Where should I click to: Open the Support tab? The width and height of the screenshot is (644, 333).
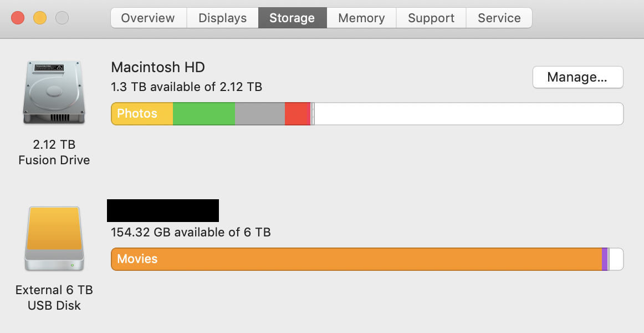pyautogui.click(x=431, y=18)
